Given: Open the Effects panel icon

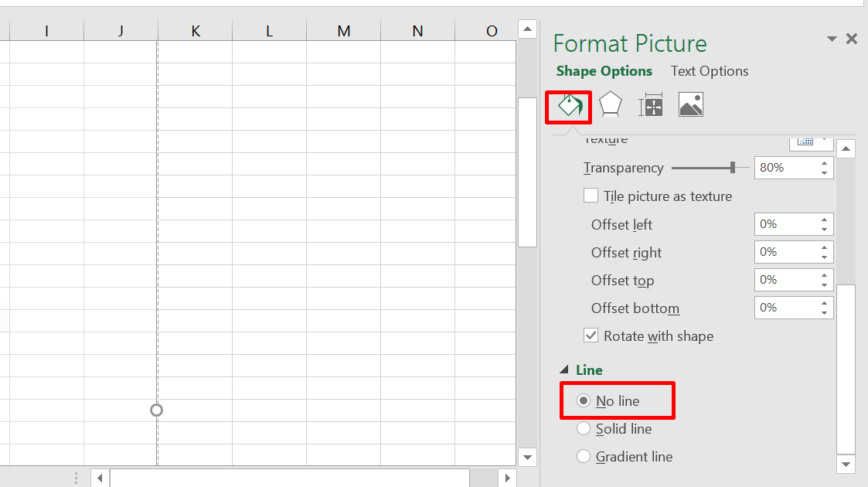Looking at the screenshot, I should [610, 104].
